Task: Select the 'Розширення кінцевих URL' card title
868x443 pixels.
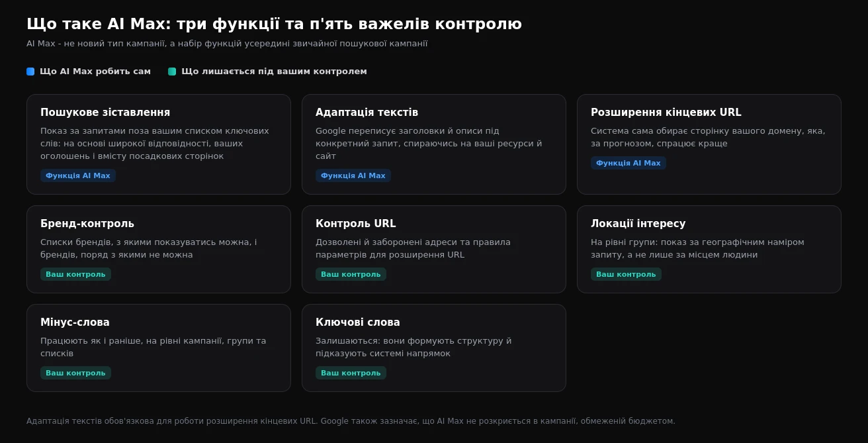Action: [666, 113]
